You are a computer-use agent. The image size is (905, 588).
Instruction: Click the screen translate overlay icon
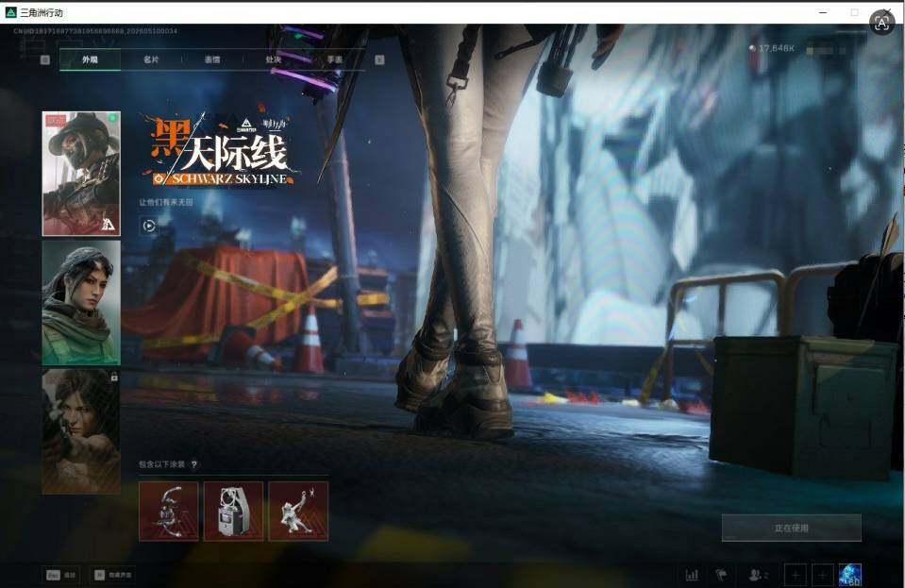(x=881, y=23)
